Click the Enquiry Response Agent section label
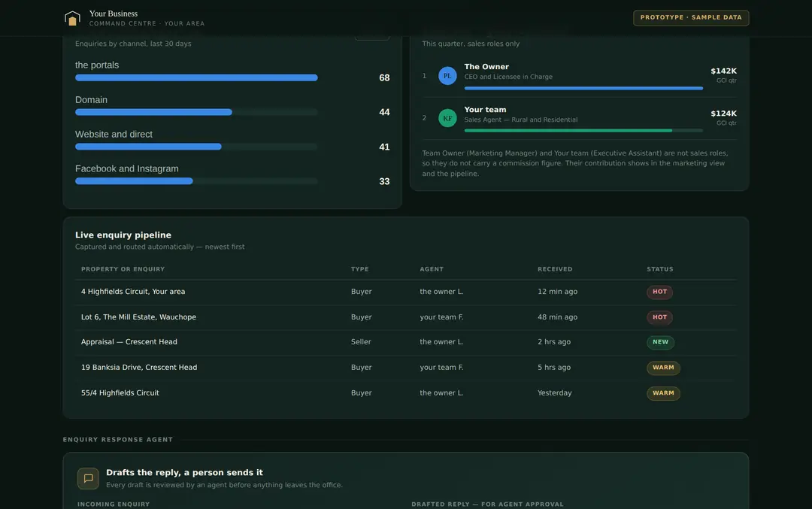 pyautogui.click(x=118, y=440)
